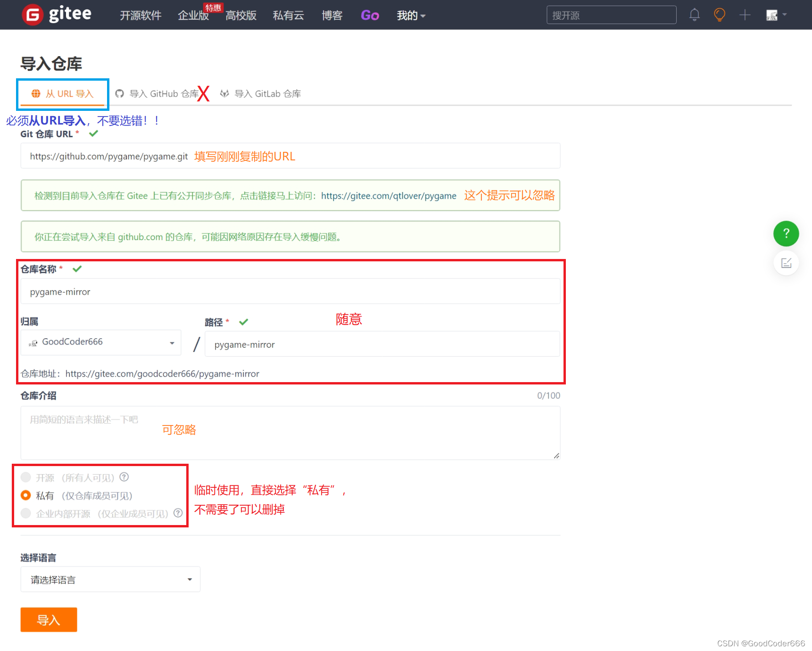Click the feedback edit icon
The image size is (812, 651).
786,263
